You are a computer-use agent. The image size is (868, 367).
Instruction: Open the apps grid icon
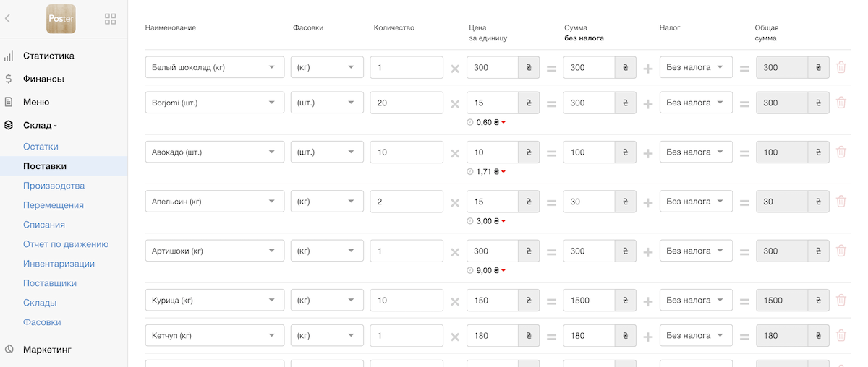tap(111, 19)
